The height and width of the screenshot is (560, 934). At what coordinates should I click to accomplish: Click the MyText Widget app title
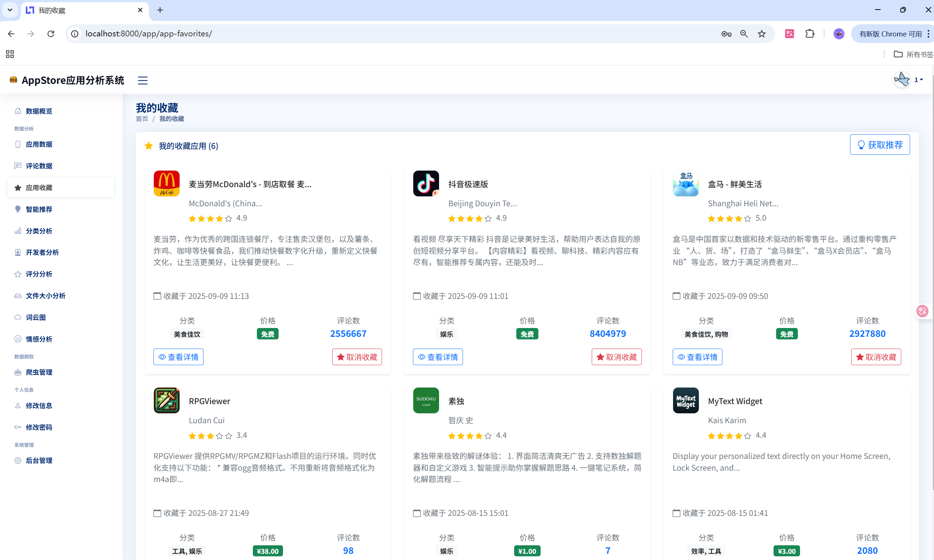point(735,401)
